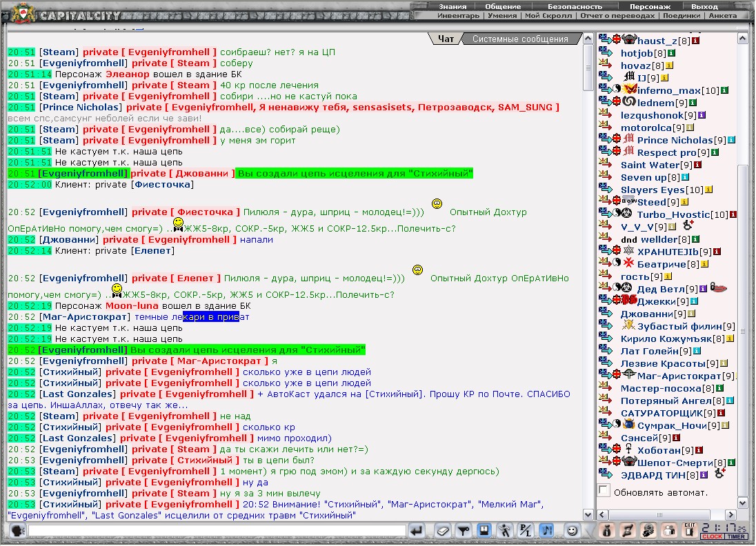Screen dimensions: 756x546
Task: Open info icon next to haust_z
Action: tap(696, 41)
